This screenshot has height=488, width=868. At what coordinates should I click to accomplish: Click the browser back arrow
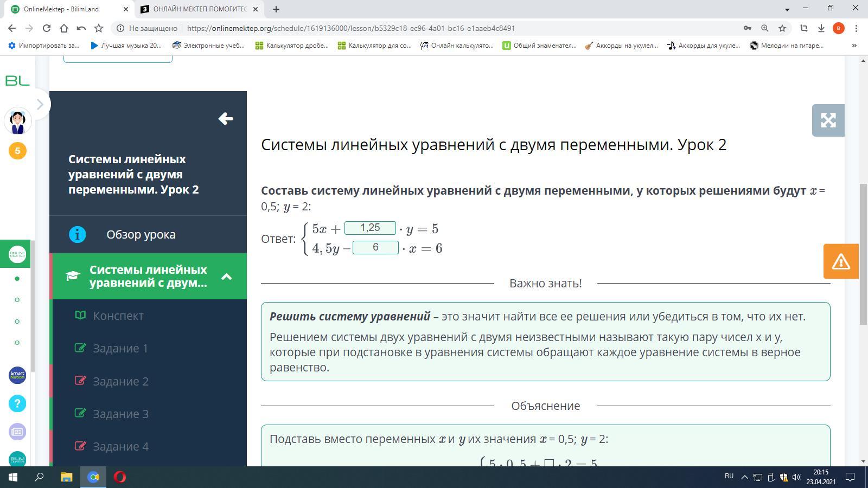click(12, 28)
